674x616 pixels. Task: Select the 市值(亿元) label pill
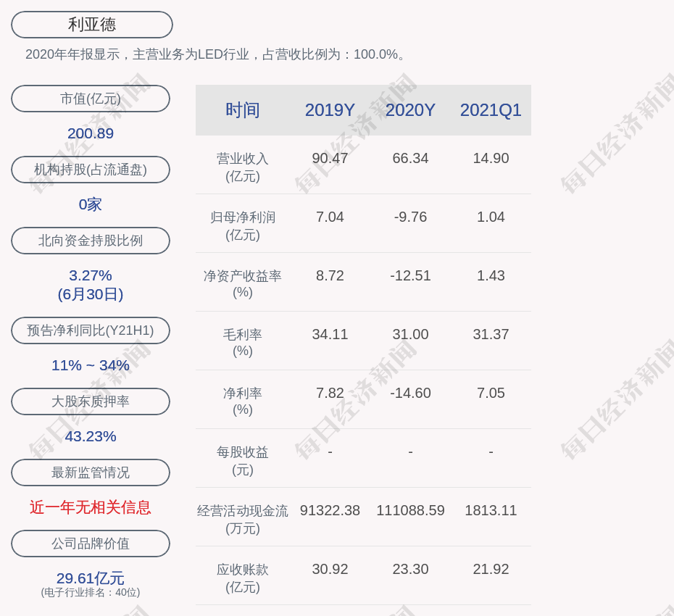point(91,99)
